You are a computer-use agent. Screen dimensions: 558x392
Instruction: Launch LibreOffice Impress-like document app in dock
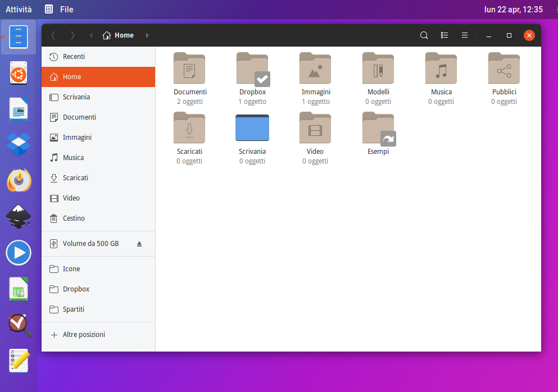pos(19,109)
